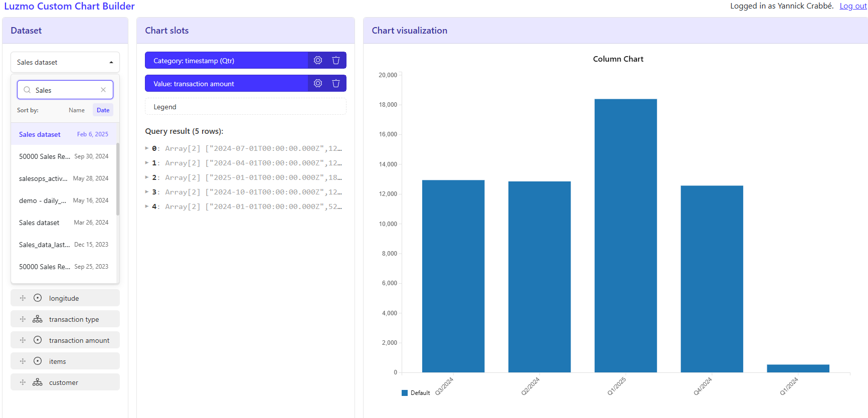Delete the Category timestamp slot via trash icon
Viewport: 868px width, 418px height.
pyautogui.click(x=336, y=60)
